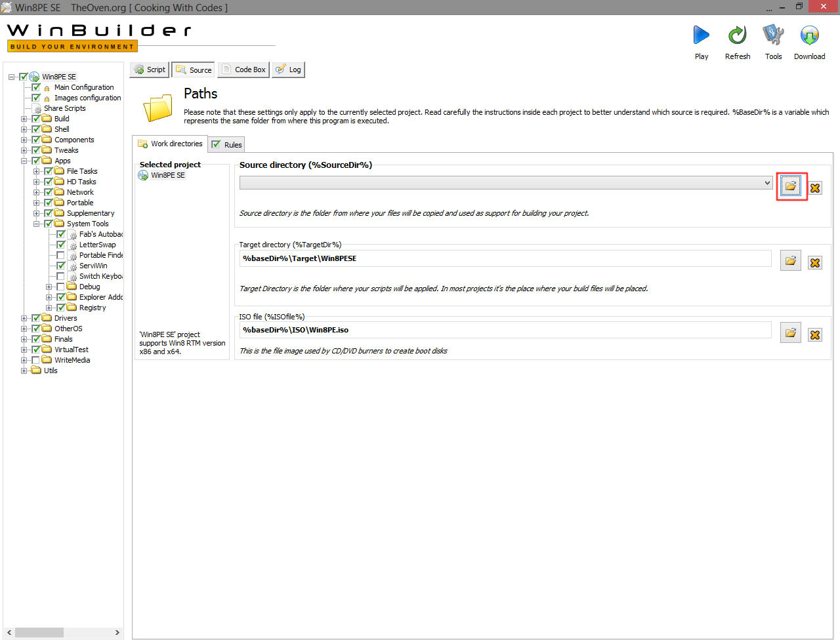Expand the Drivers tree node

24,318
